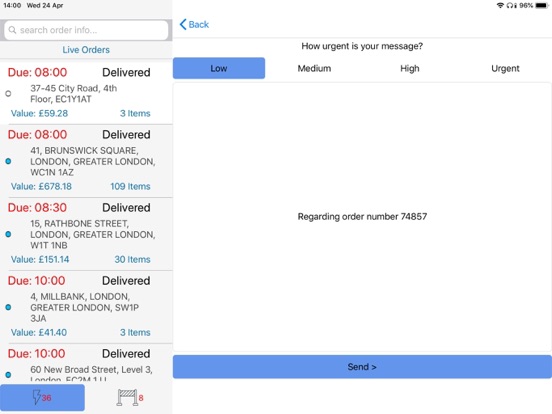The height and width of the screenshot is (414, 552).
Task: Click Due: 08:30 label
Action: coord(37,207)
